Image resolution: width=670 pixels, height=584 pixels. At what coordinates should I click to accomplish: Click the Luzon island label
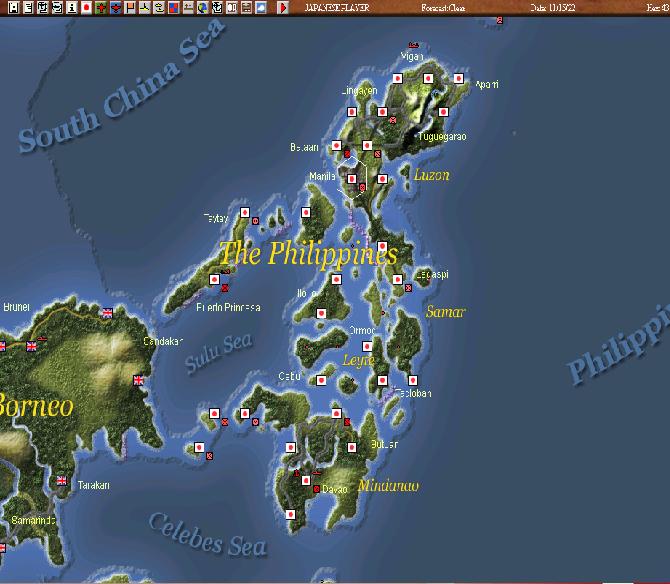pyautogui.click(x=432, y=175)
